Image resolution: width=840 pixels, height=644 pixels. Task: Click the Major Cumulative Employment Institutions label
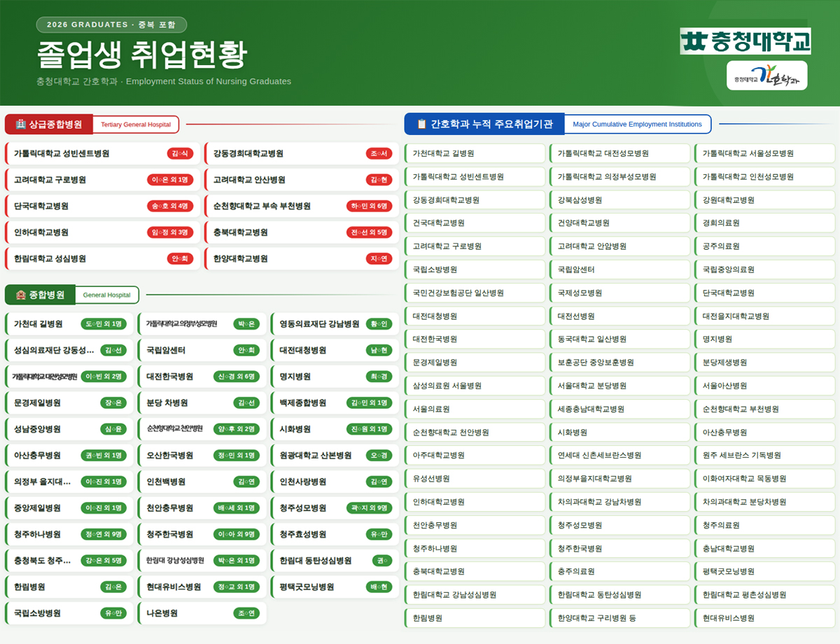point(638,124)
